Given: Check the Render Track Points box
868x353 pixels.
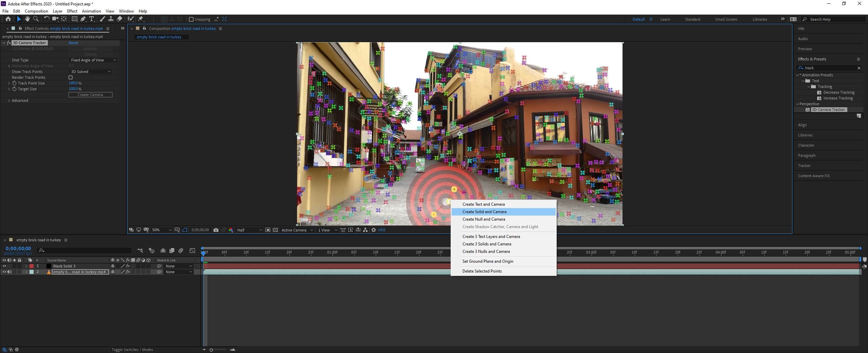Looking at the screenshot, I should click(x=71, y=77).
